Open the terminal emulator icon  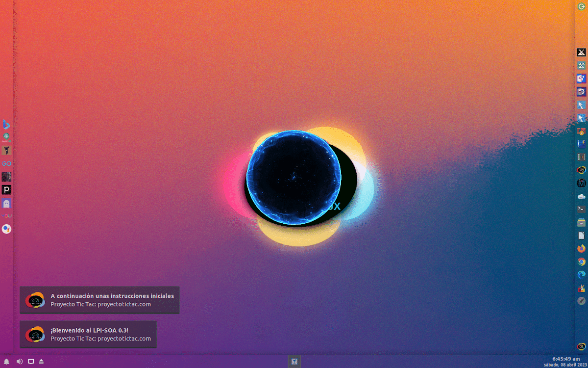[582, 209]
